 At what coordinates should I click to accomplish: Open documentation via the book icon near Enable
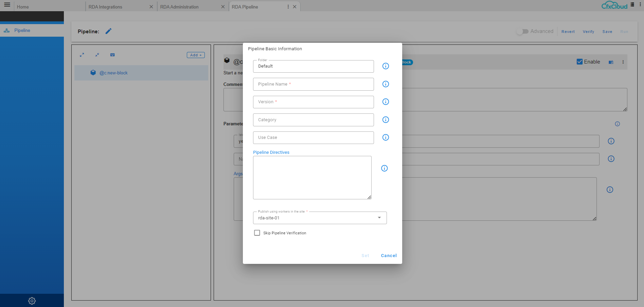[x=611, y=62]
